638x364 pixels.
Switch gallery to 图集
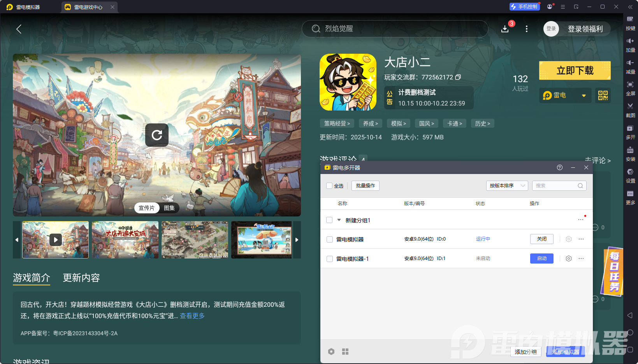point(169,208)
